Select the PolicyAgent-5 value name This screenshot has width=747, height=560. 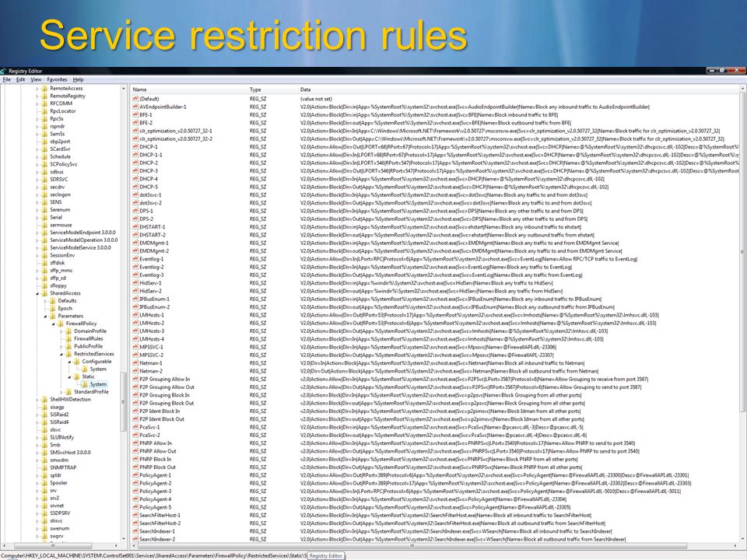pos(156,507)
